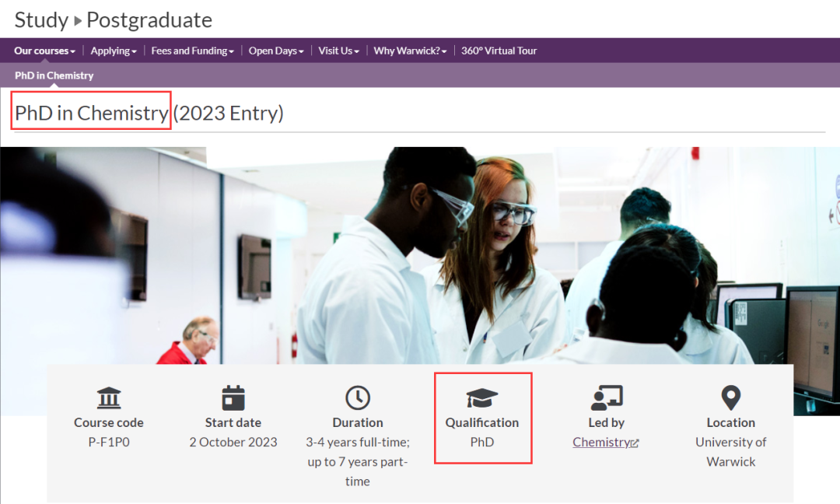Click the Led by label
The height and width of the screenshot is (504, 840).
click(x=607, y=422)
